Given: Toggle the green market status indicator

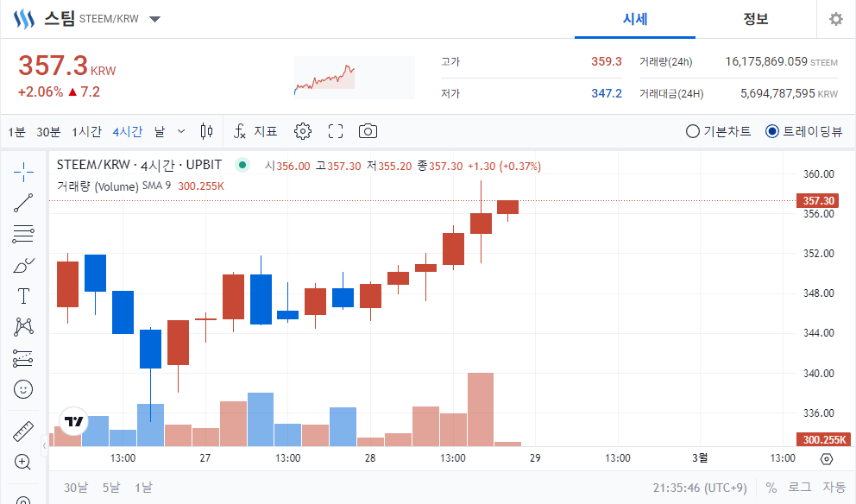Looking at the screenshot, I should coord(242,164).
